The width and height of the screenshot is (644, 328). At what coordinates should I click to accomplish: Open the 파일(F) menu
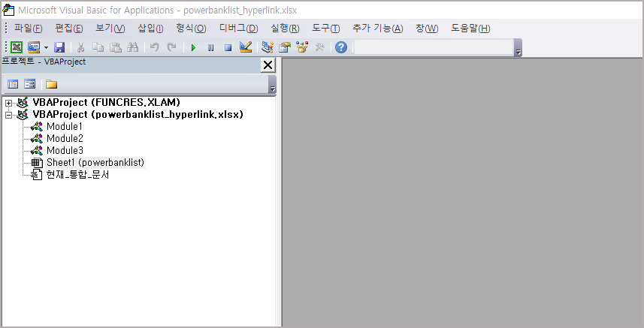[28, 29]
